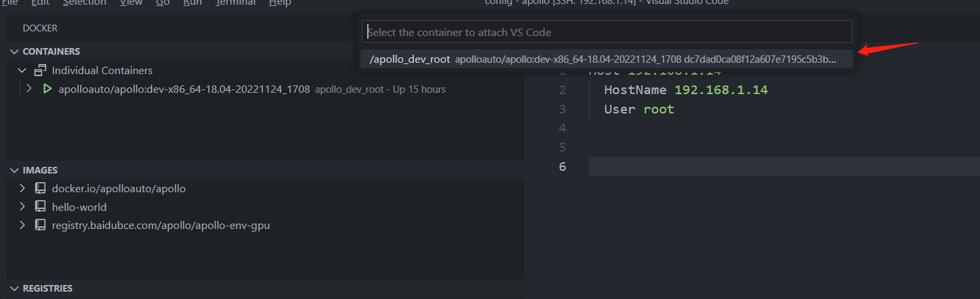Screen dimensions: 980x299
Task: Choose /apollo_dev_root in the container picker
Action: (x=607, y=59)
